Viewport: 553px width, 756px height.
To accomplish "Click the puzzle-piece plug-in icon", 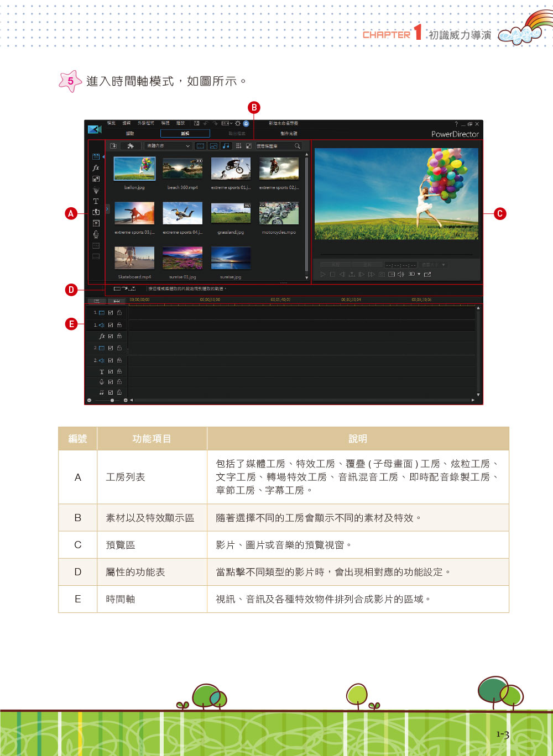I will click(x=131, y=146).
